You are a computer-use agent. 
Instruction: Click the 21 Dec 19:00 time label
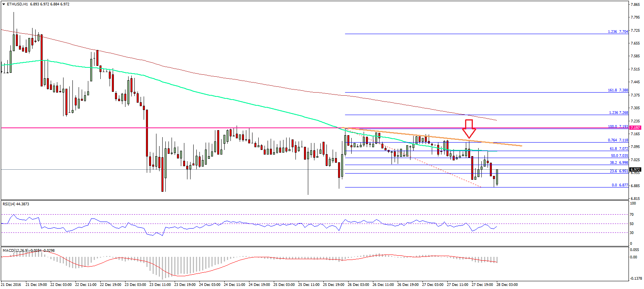pos(36,285)
